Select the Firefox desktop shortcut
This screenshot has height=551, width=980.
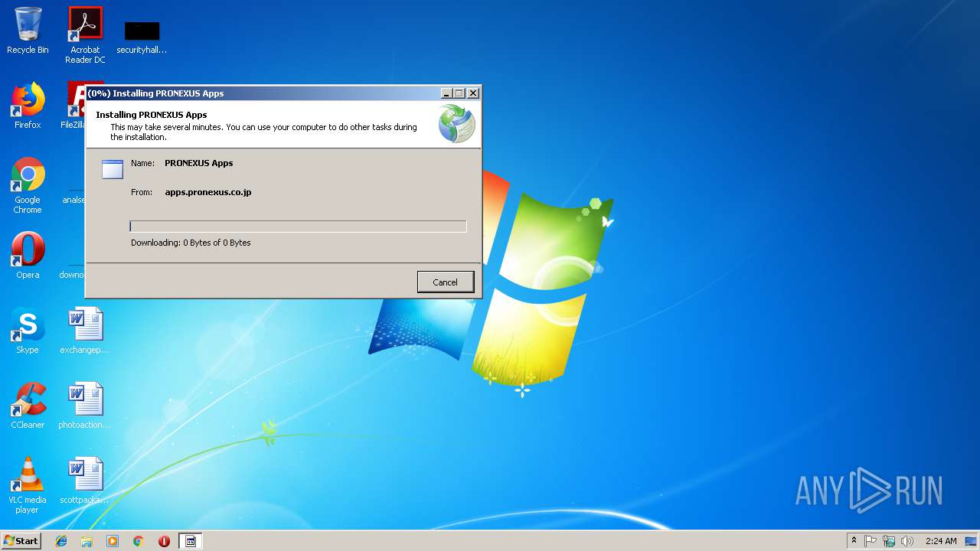[x=28, y=106]
